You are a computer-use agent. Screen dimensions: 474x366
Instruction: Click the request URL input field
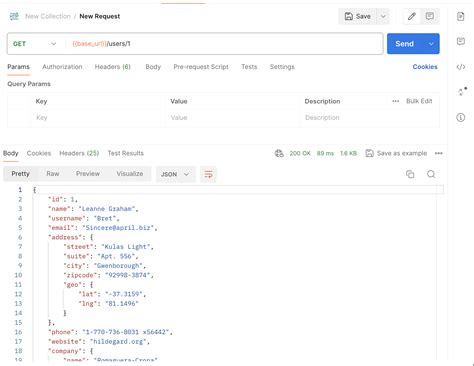(223, 44)
